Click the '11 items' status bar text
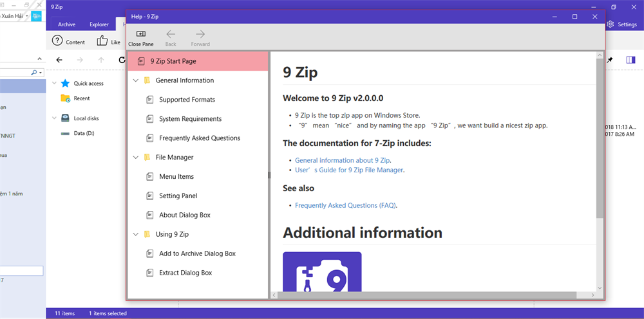 click(65, 313)
